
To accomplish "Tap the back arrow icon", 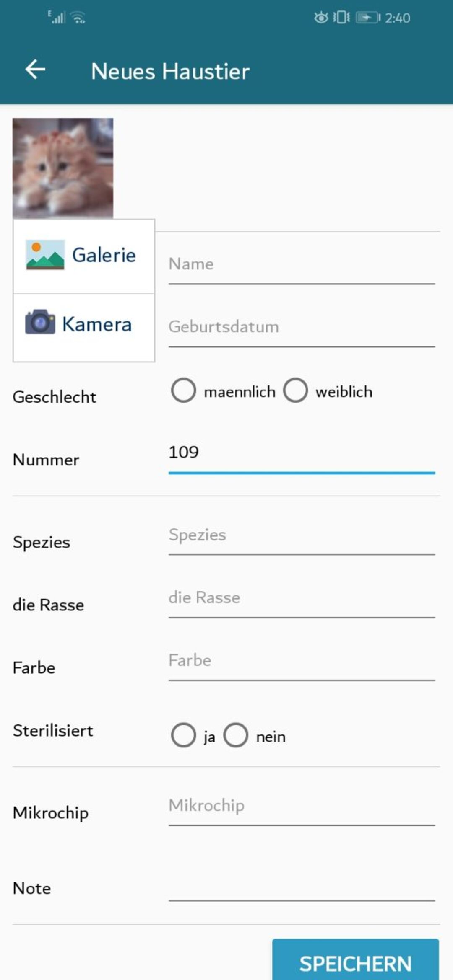I will click(35, 70).
